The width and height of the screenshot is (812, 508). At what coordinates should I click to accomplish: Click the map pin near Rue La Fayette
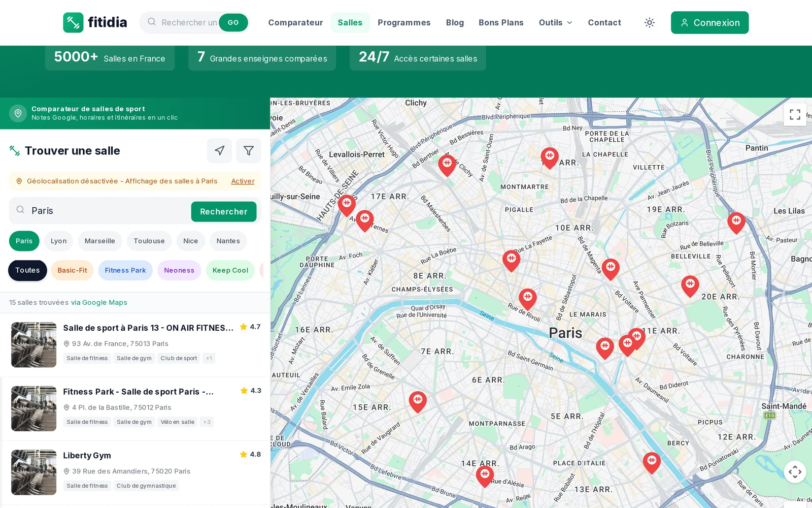(x=511, y=261)
